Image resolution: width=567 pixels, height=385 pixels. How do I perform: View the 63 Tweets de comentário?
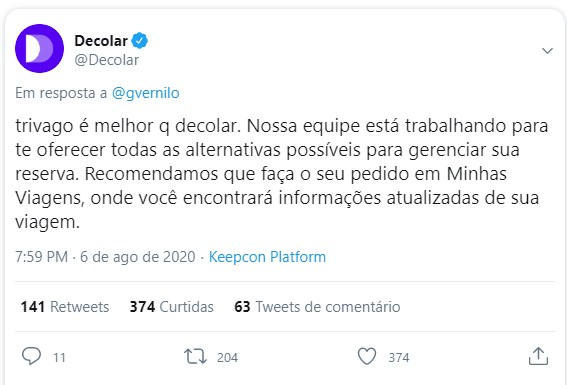[x=317, y=307]
